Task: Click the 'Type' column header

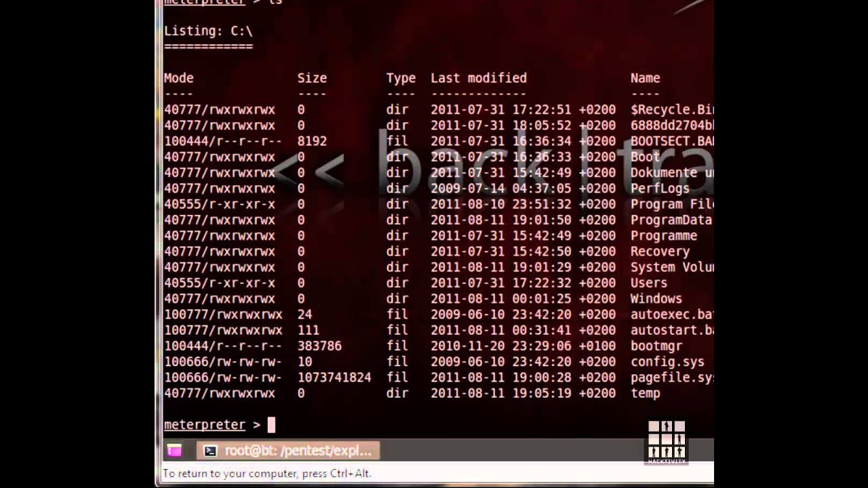Action: click(x=401, y=78)
